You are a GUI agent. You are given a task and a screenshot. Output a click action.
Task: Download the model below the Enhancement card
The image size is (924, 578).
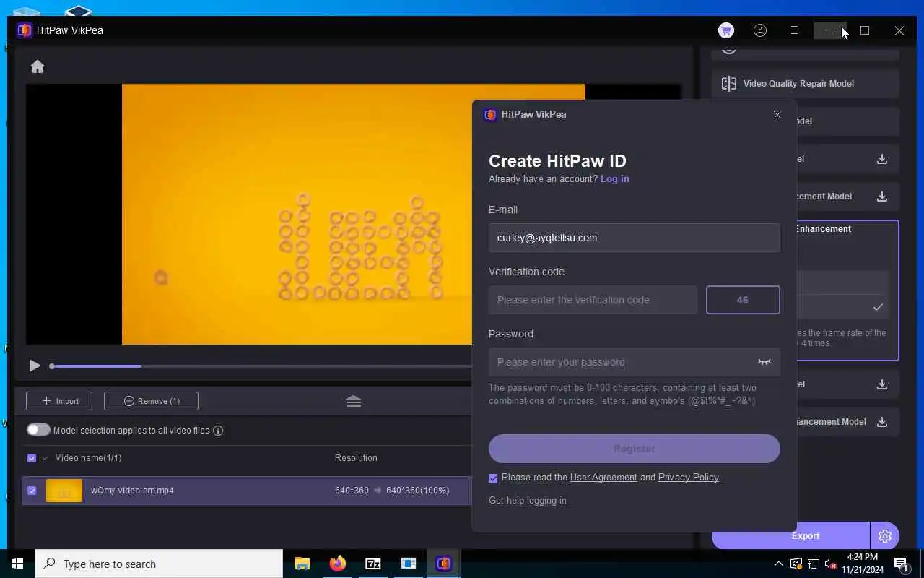[881, 384]
